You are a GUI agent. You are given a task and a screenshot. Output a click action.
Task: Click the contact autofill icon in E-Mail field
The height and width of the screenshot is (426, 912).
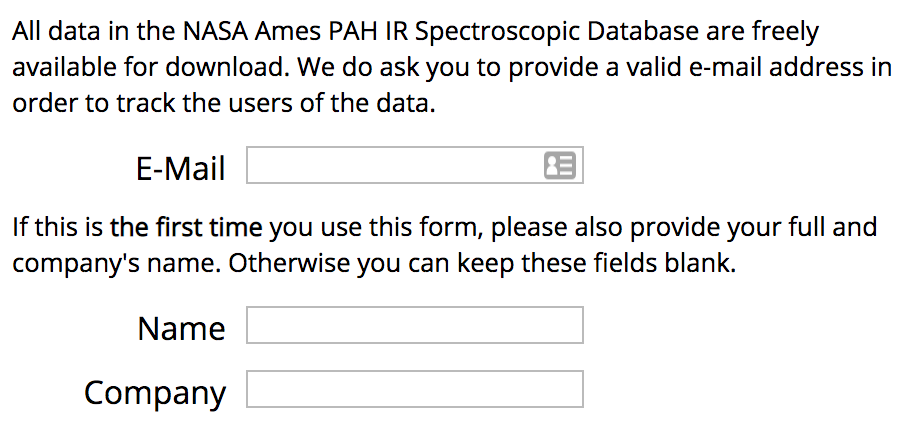[560, 165]
